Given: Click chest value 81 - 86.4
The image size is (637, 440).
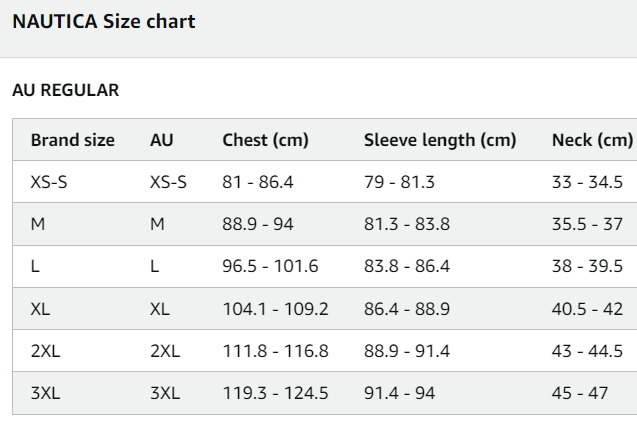Looking at the screenshot, I should (x=257, y=182).
